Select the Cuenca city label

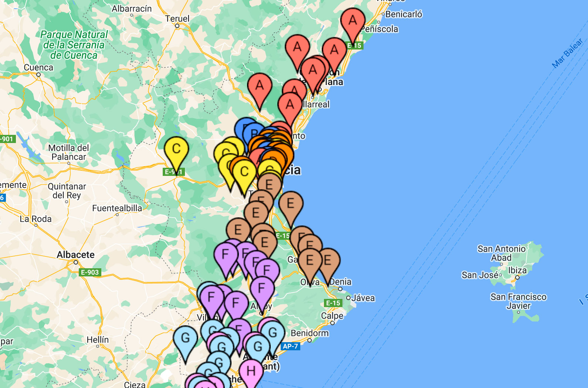tap(38, 68)
